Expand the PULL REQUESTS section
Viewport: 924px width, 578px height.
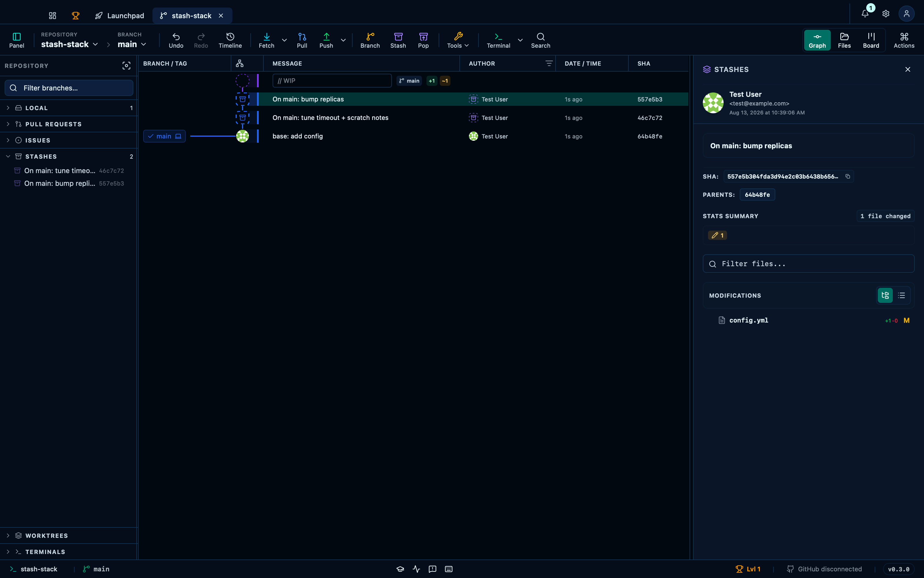[x=69, y=124]
